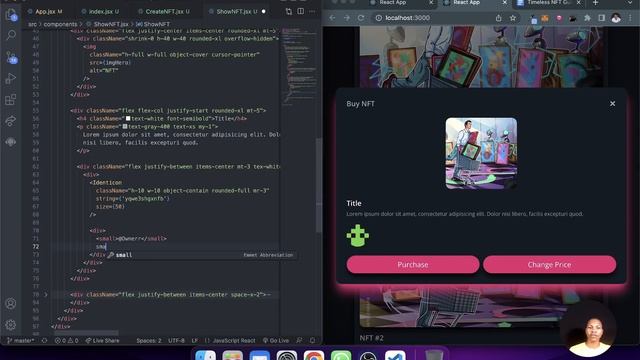Open Finder from the macOS dock
640x360 pixels.
(x=206, y=356)
